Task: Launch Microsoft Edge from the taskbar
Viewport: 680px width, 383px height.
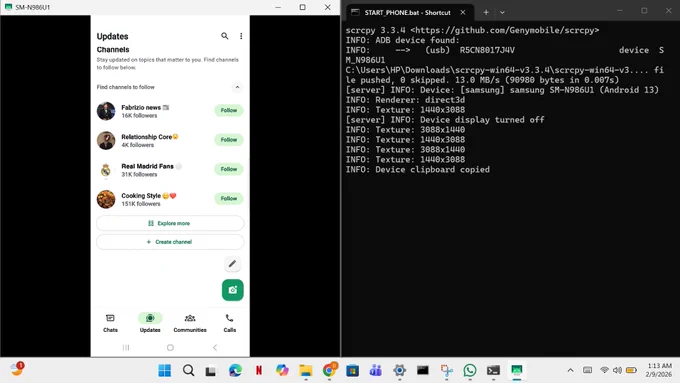Action: pyautogui.click(x=235, y=370)
